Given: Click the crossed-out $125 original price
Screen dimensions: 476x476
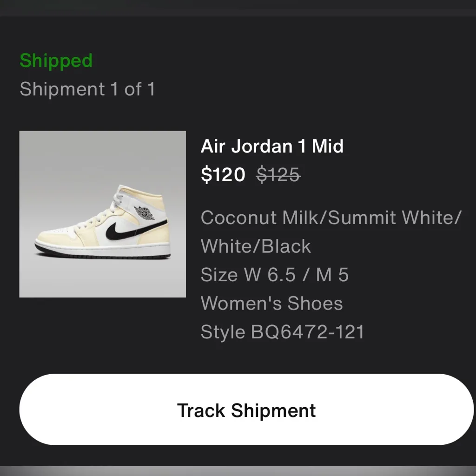Looking at the screenshot, I should 278,174.
